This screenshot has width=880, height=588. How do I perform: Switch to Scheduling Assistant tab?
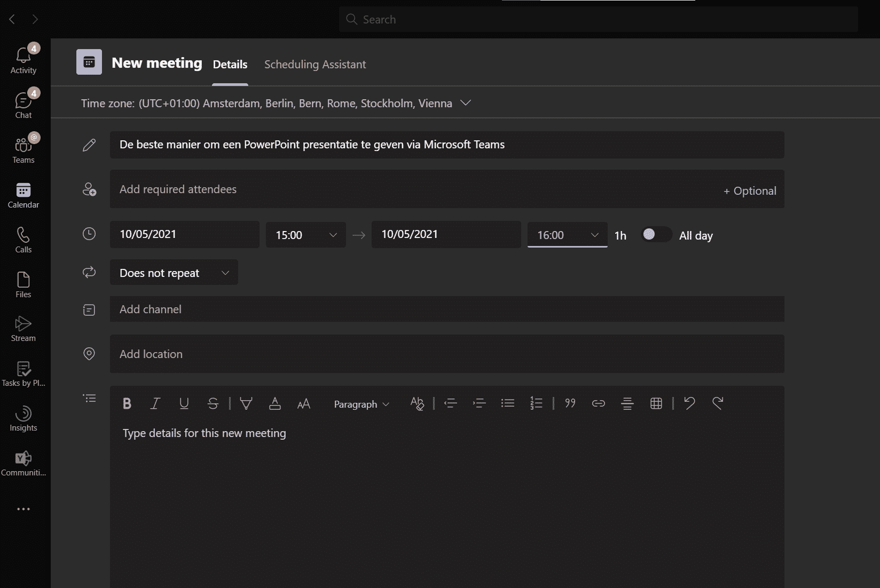[x=315, y=65]
